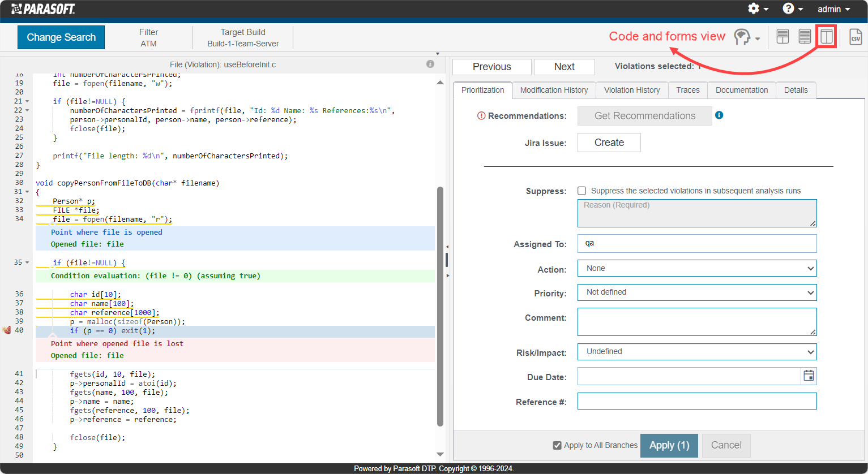
Task: Click the file info icon beside useBeforeInit.c
Action: tap(430, 64)
